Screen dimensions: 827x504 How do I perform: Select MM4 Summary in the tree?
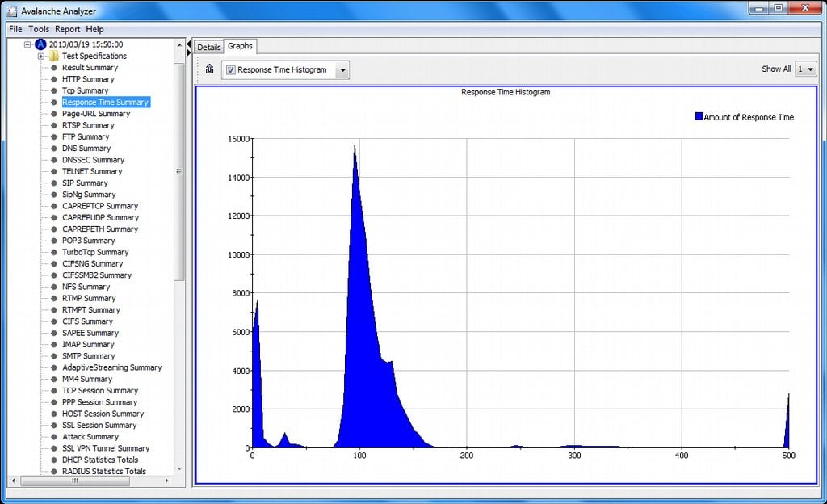(87, 379)
